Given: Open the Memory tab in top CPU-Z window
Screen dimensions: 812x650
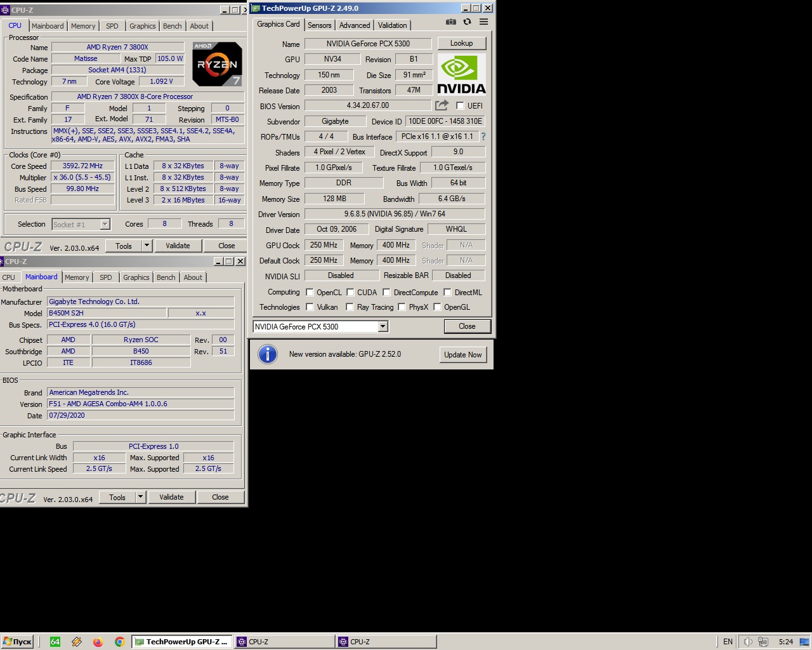Looking at the screenshot, I should click(x=83, y=26).
